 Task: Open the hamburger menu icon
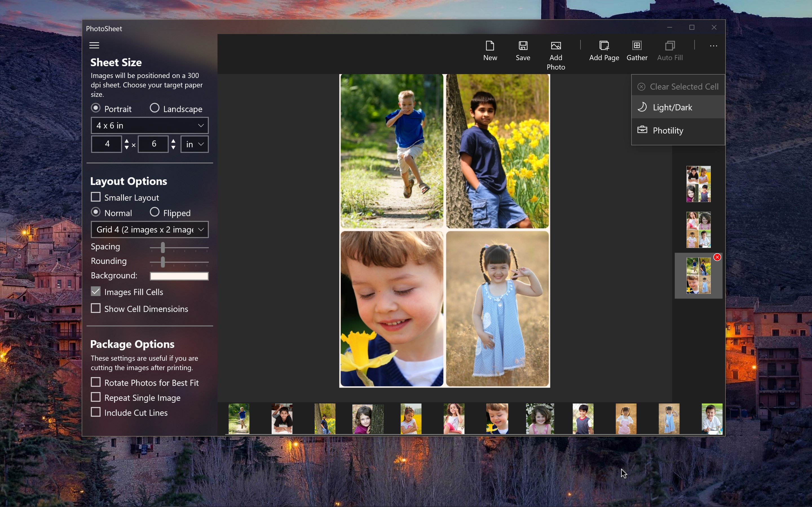(x=94, y=45)
